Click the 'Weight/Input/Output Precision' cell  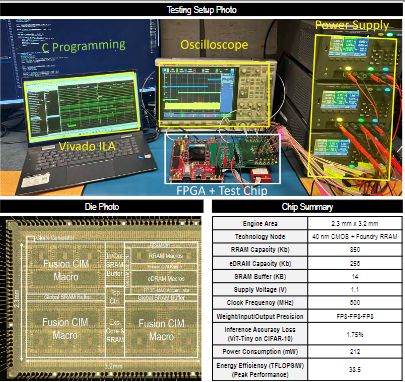pyautogui.click(x=260, y=316)
